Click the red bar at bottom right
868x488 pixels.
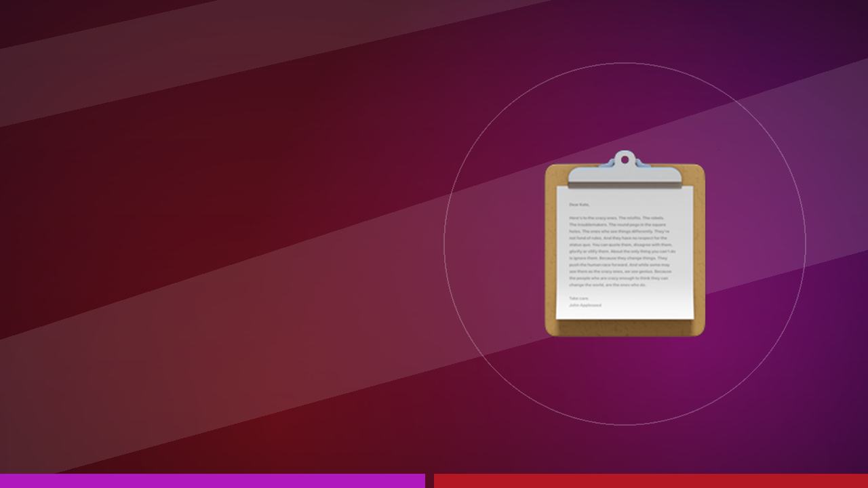tap(651, 481)
